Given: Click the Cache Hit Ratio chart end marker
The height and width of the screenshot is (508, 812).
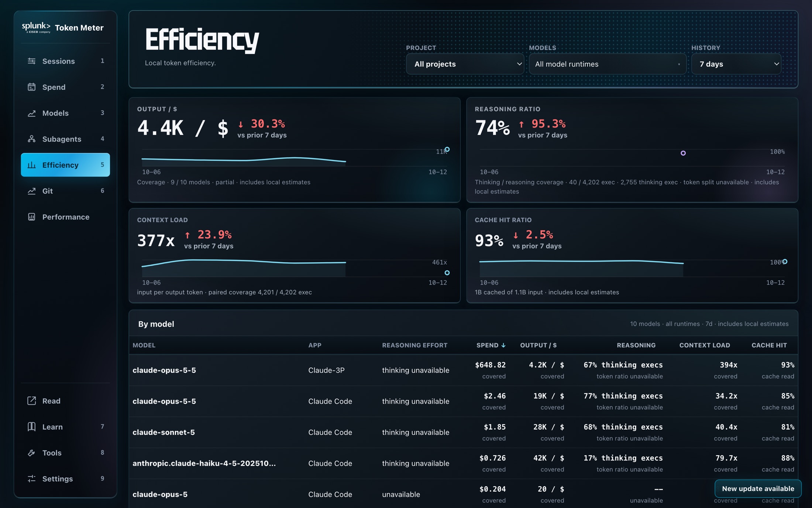Looking at the screenshot, I should (x=785, y=262).
